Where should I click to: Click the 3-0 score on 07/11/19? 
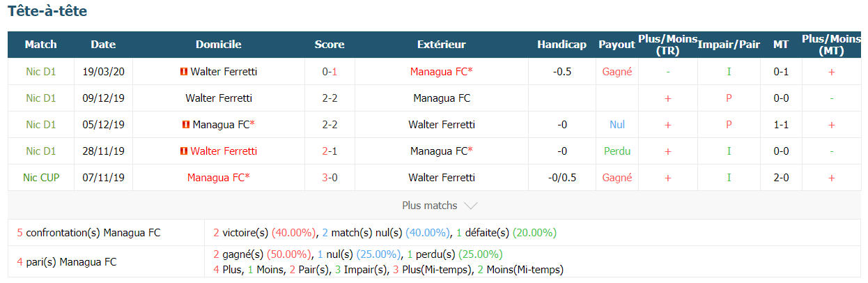[x=330, y=178]
